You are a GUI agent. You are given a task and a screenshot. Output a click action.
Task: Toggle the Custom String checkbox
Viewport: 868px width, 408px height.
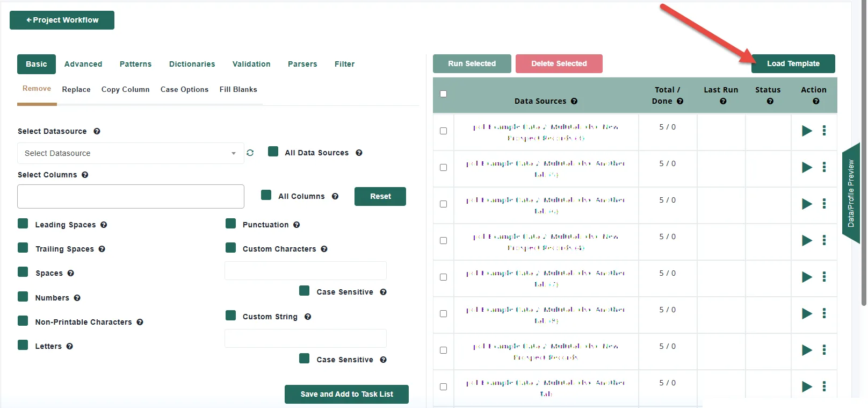[x=231, y=316]
